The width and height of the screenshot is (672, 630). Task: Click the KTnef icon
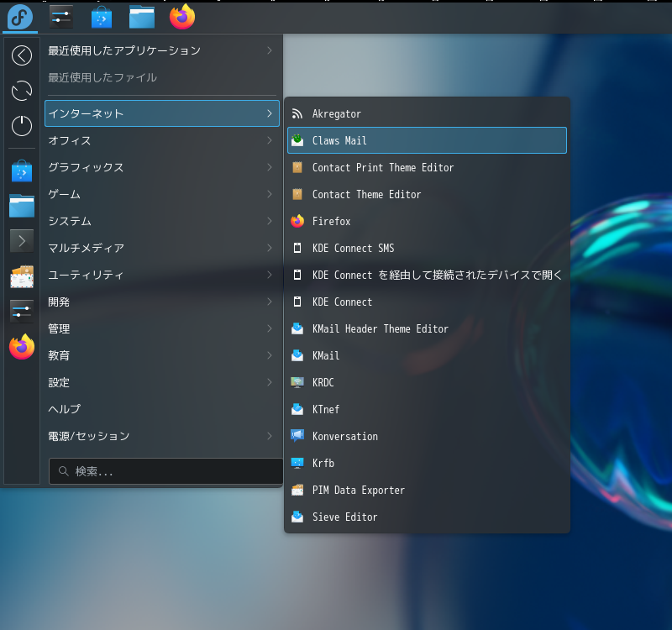click(297, 409)
